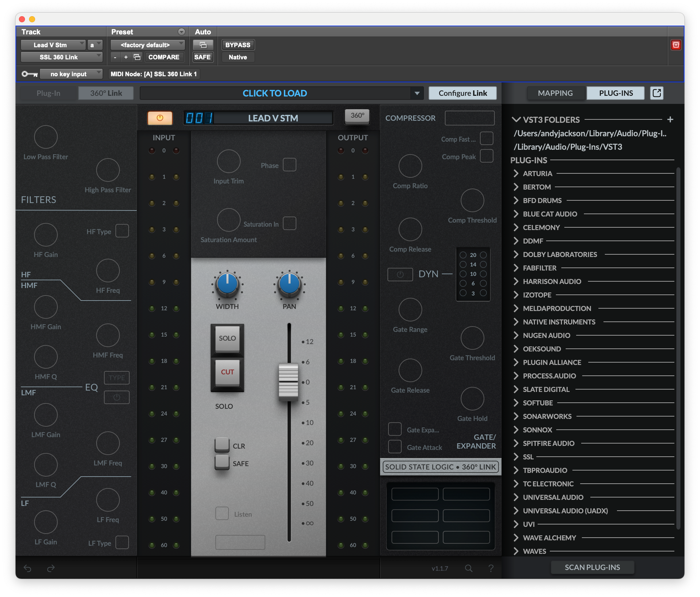Select the Plug-In mode tab

click(x=48, y=93)
